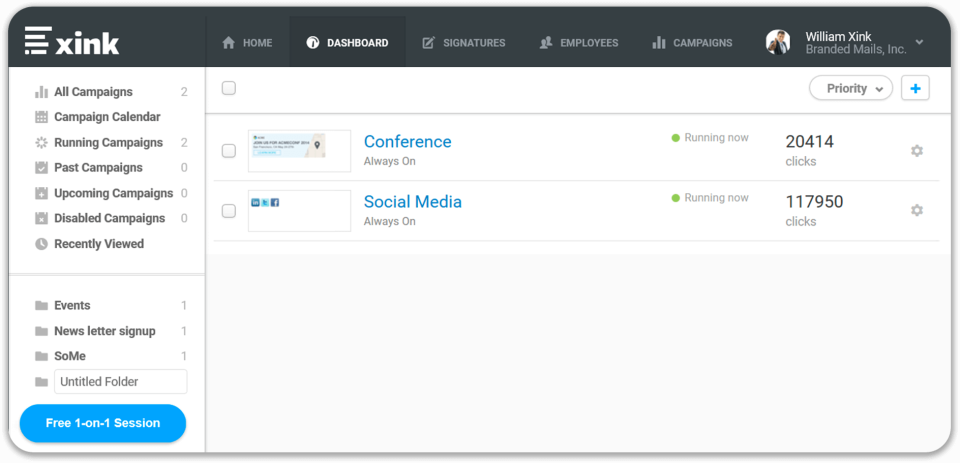Expand the Priority sort dropdown
This screenshot has height=463, width=960.
850,88
